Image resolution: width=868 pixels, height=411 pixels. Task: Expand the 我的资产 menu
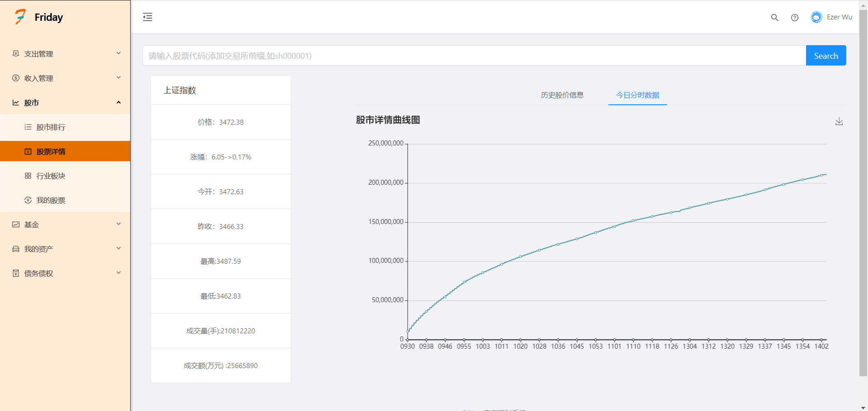pos(65,249)
